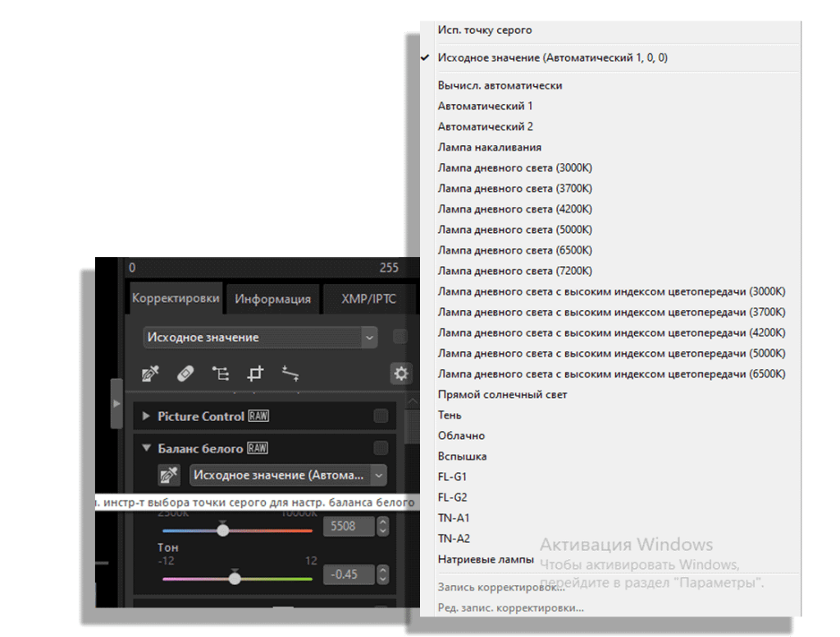
Task: Open the white balance Исходное значение (Автома... dropdown
Action: (x=288, y=475)
